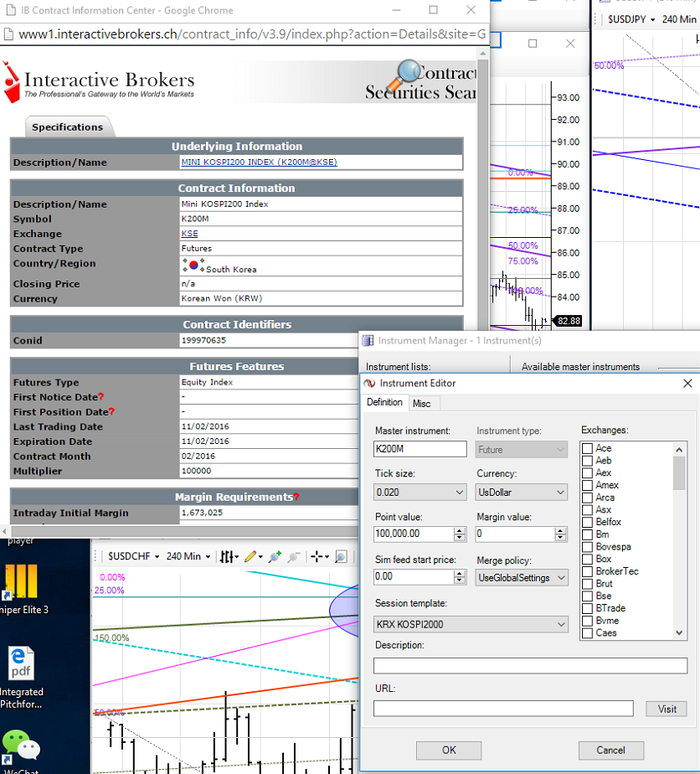The height and width of the screenshot is (774, 700).
Task: Click help mark next to First Position Date
Action: point(111,411)
